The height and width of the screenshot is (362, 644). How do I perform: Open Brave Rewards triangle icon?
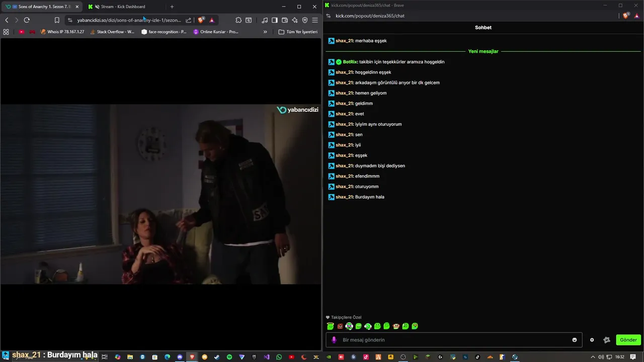212,20
